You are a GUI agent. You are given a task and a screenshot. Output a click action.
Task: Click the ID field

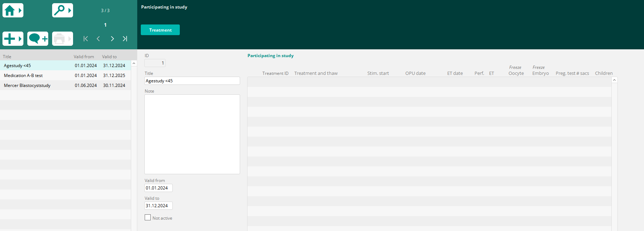(155, 63)
